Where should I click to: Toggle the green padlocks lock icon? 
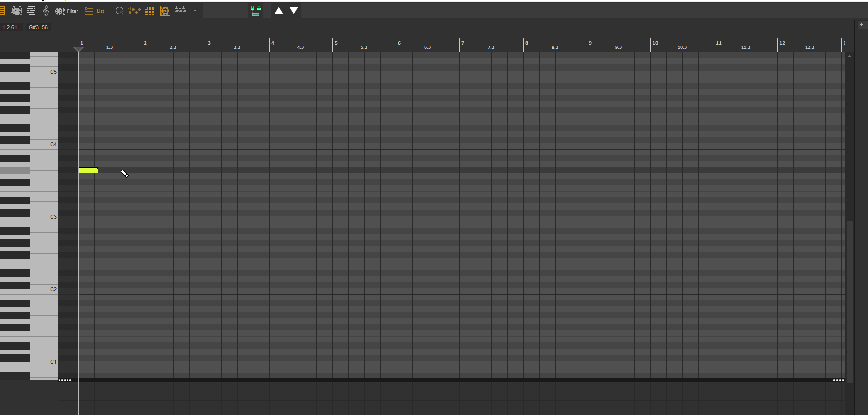256,11
